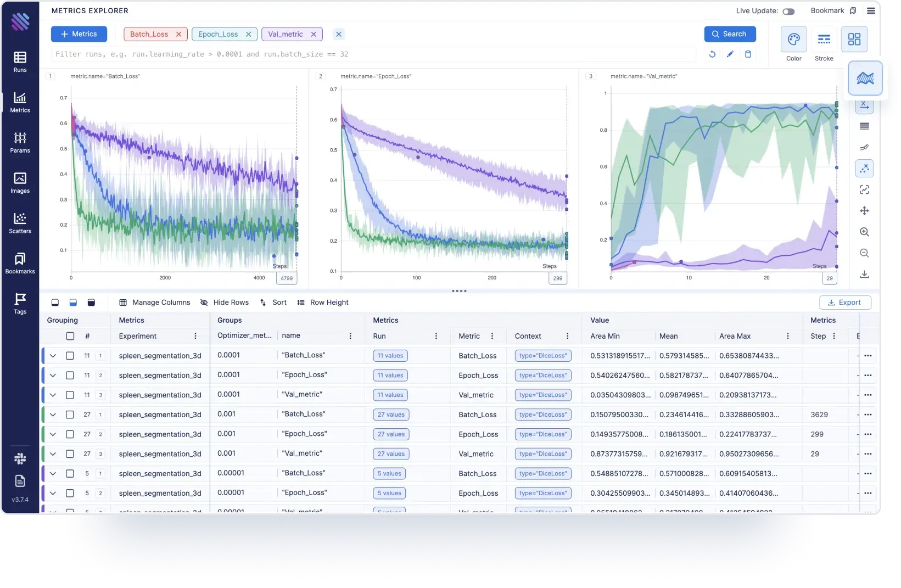
Task: Click the Export button
Action: point(845,303)
